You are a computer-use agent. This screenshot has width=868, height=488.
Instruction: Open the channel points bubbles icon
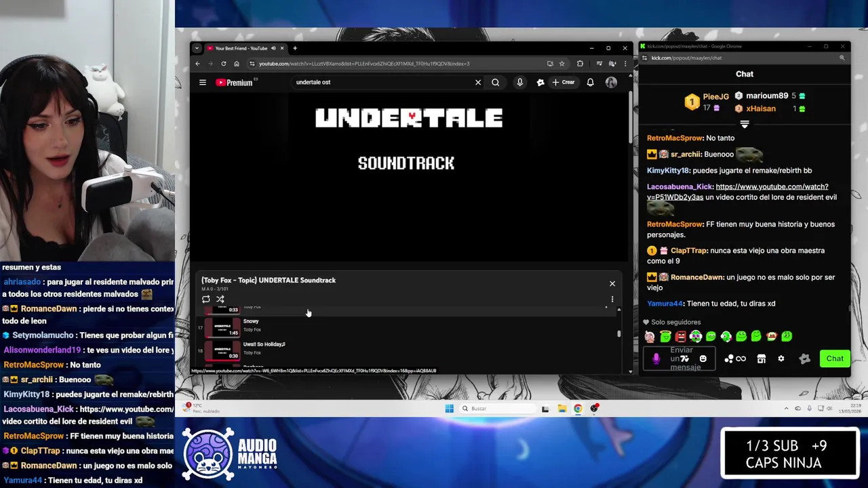click(729, 359)
